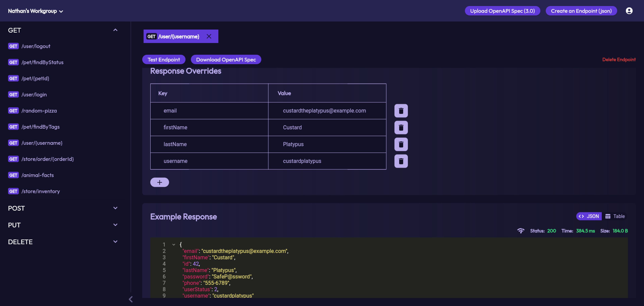Edit the firstName key field
Screen dimensions: 644x306
pos(209,127)
